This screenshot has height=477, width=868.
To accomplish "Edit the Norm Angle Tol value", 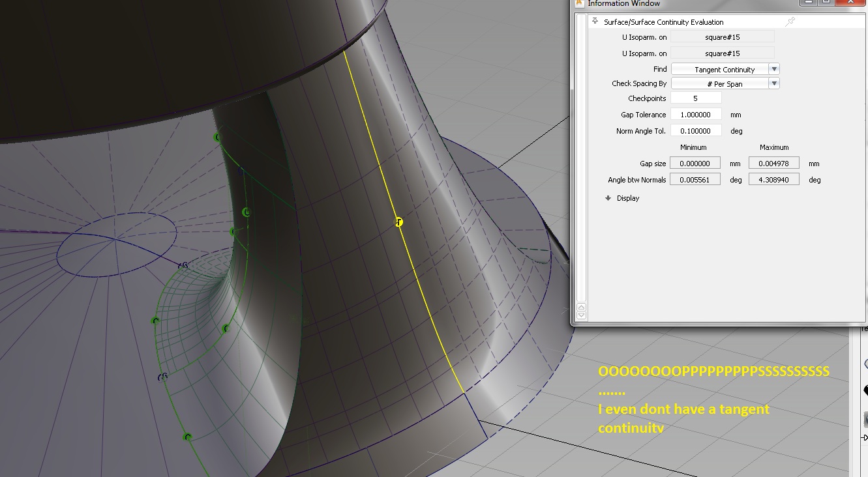I will (x=695, y=130).
